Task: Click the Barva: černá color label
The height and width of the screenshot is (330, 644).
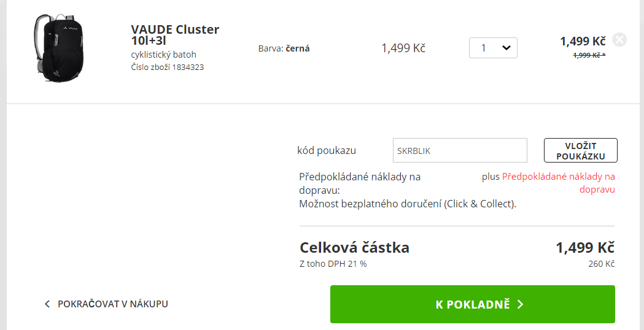Action: click(x=284, y=48)
